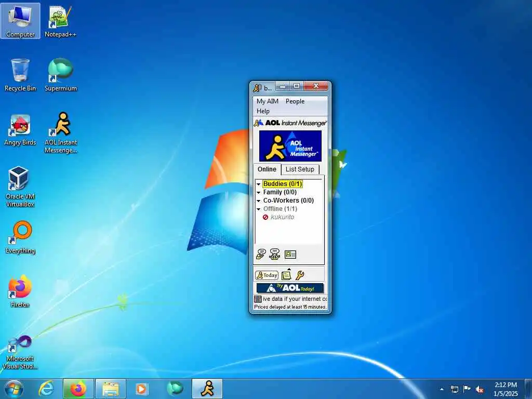Select the Buddies (0/1) group
Viewport: 532px width, 399px height.
click(283, 184)
